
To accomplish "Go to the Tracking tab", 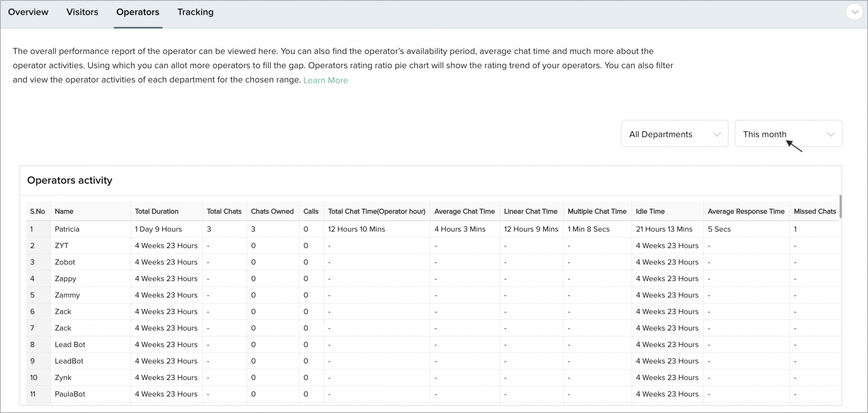I will [x=195, y=12].
